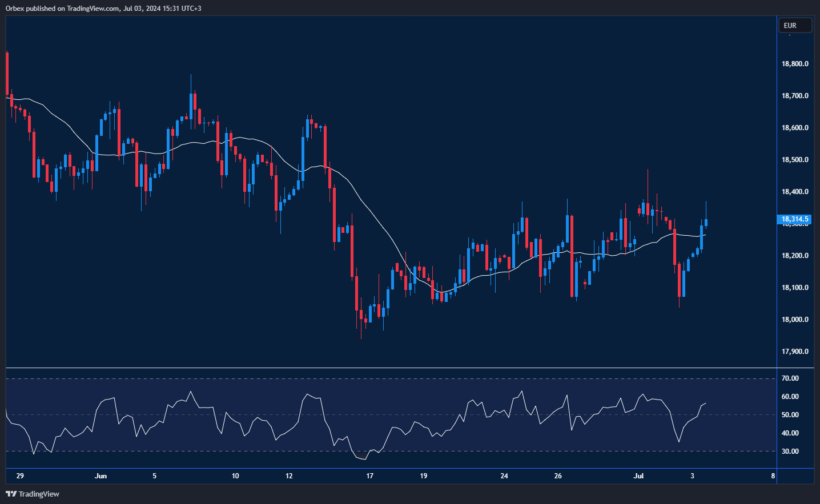Click the 17,900.0 price scale label

point(795,352)
